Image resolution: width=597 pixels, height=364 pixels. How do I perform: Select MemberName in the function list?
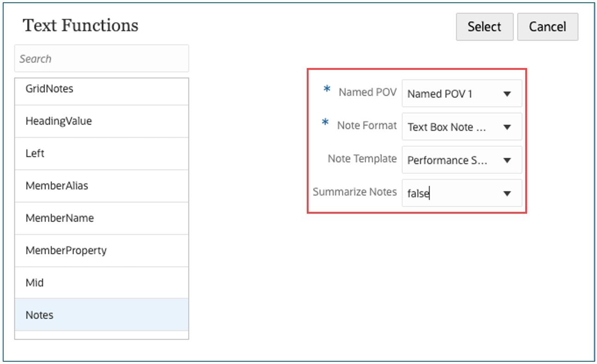102,218
